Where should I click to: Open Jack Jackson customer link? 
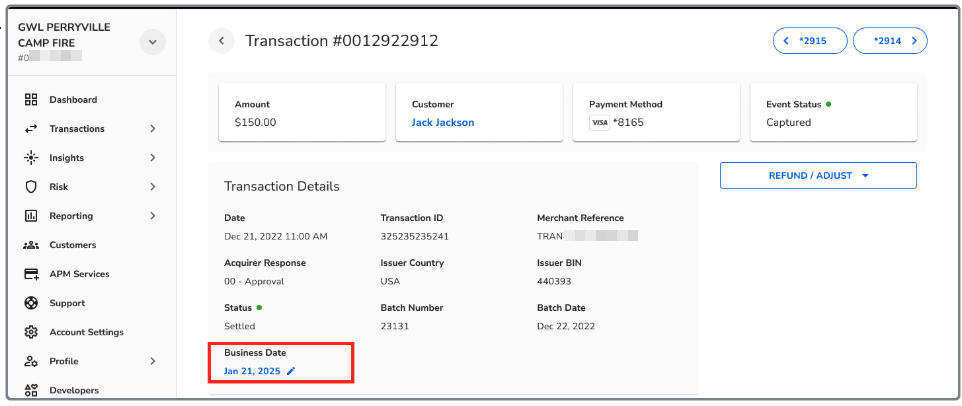point(442,123)
